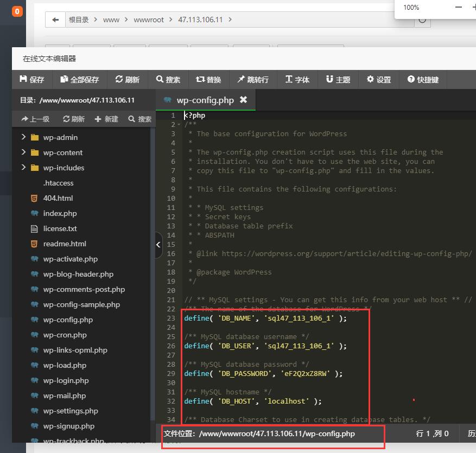Open license.txt from file tree
The width and height of the screenshot is (476, 453).
coord(60,228)
